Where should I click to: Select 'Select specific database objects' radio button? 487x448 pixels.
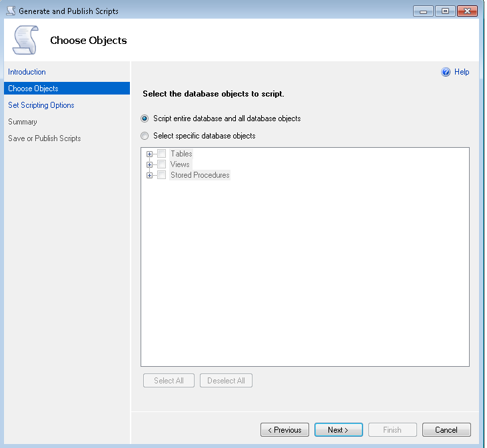click(x=145, y=136)
